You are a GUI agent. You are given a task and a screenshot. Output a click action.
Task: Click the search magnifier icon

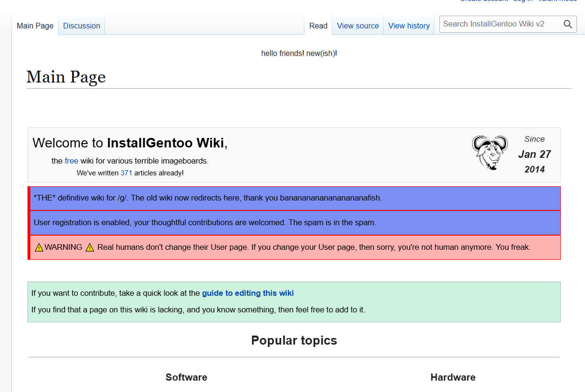(567, 24)
